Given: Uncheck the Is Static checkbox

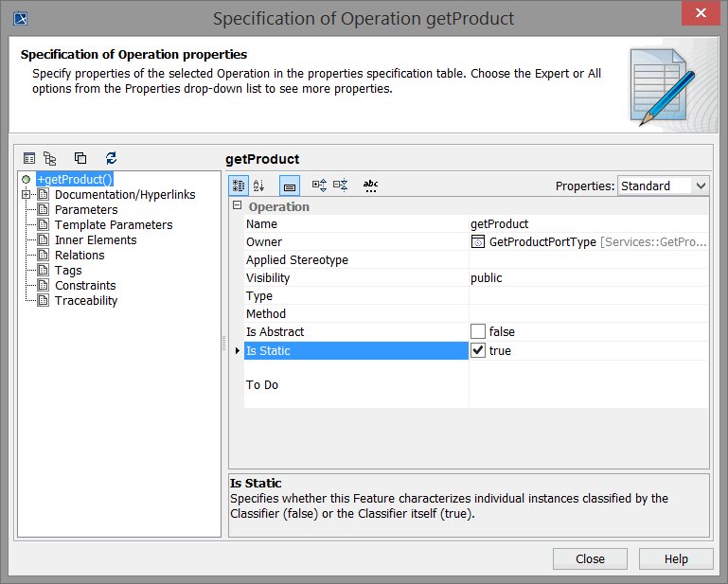Looking at the screenshot, I should pyautogui.click(x=478, y=350).
